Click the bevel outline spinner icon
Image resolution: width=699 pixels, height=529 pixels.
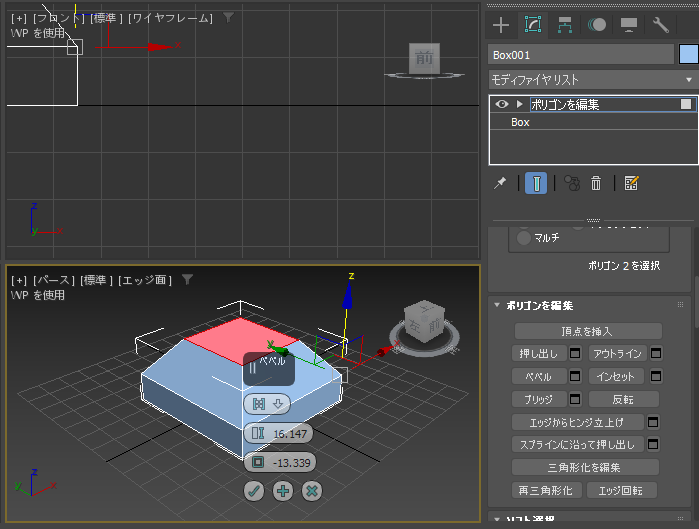pos(258,462)
